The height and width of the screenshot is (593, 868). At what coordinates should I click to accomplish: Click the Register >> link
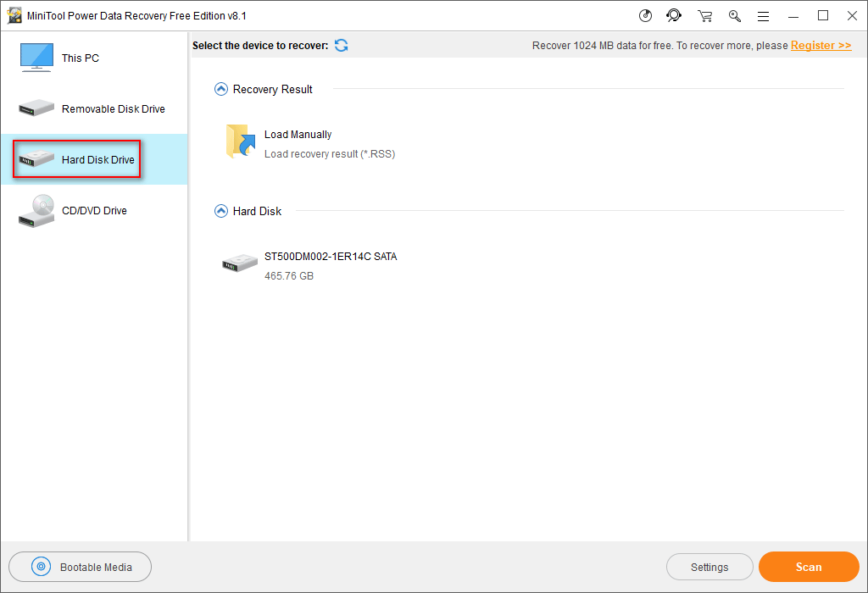(x=821, y=46)
